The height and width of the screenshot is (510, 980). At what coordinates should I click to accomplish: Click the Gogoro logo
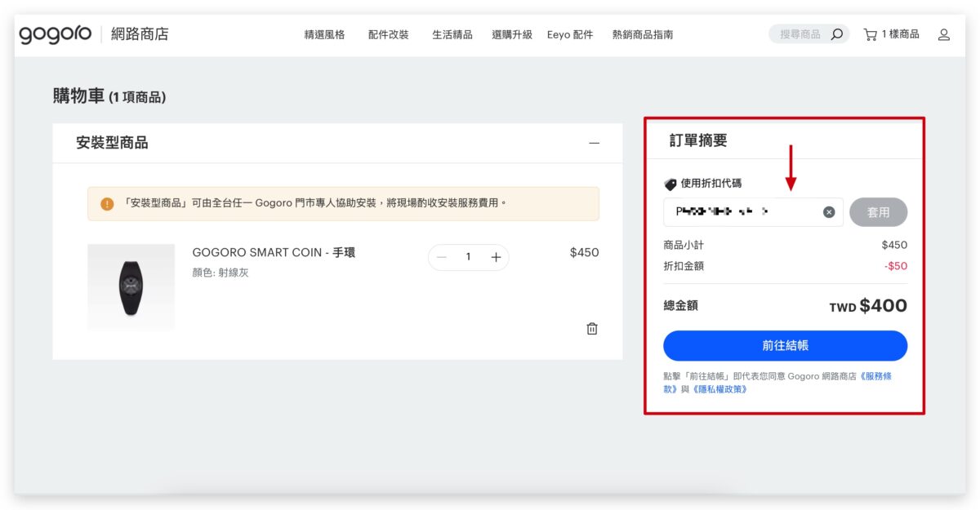[56, 34]
